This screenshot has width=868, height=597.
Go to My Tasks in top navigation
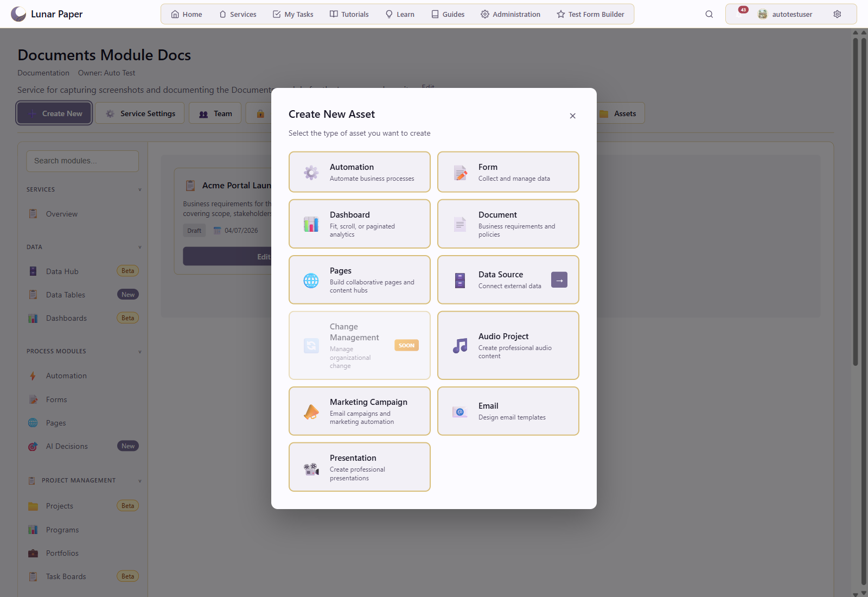(293, 14)
